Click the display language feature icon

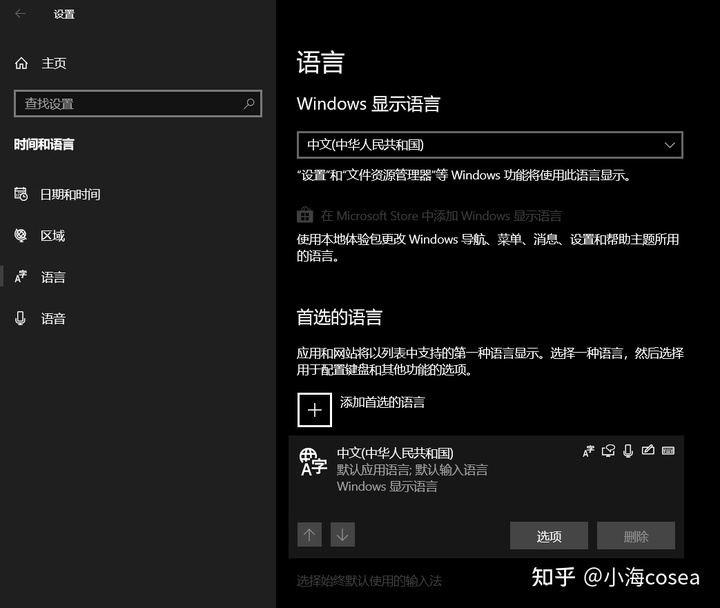(588, 451)
